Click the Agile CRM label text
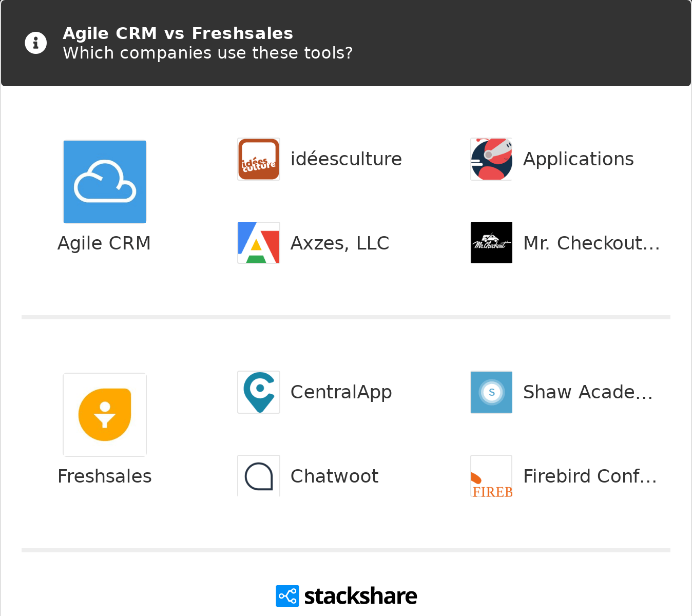Image resolution: width=692 pixels, height=616 pixels. [x=104, y=243]
